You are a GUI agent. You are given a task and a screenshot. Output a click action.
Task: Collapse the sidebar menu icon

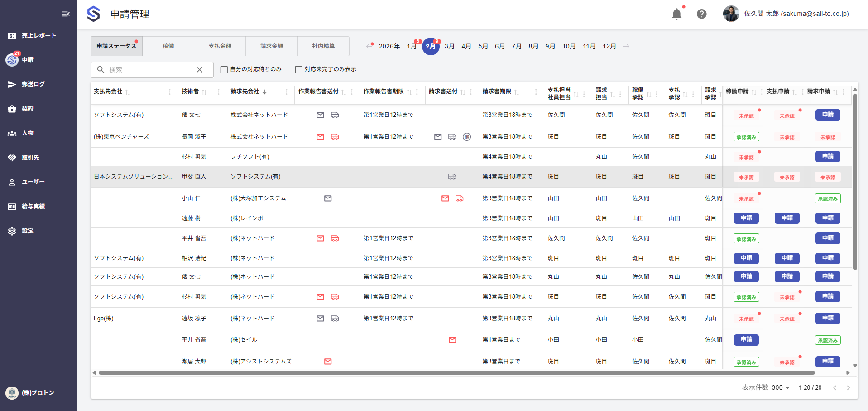coord(66,14)
